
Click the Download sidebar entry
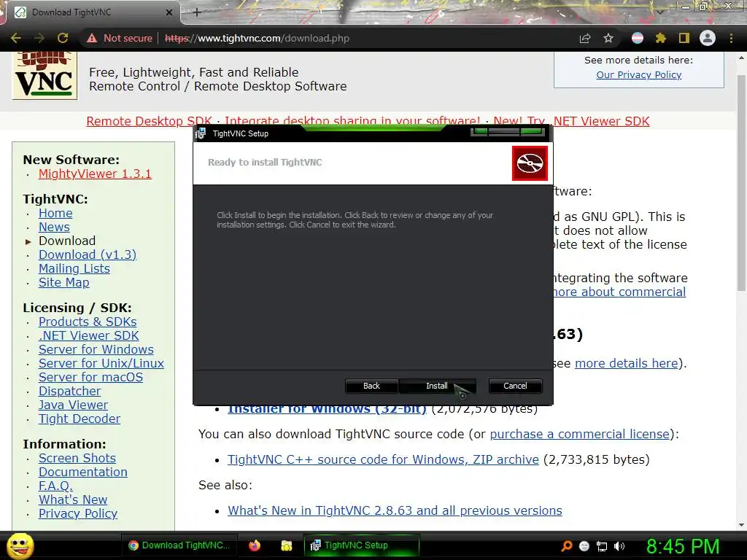point(66,241)
